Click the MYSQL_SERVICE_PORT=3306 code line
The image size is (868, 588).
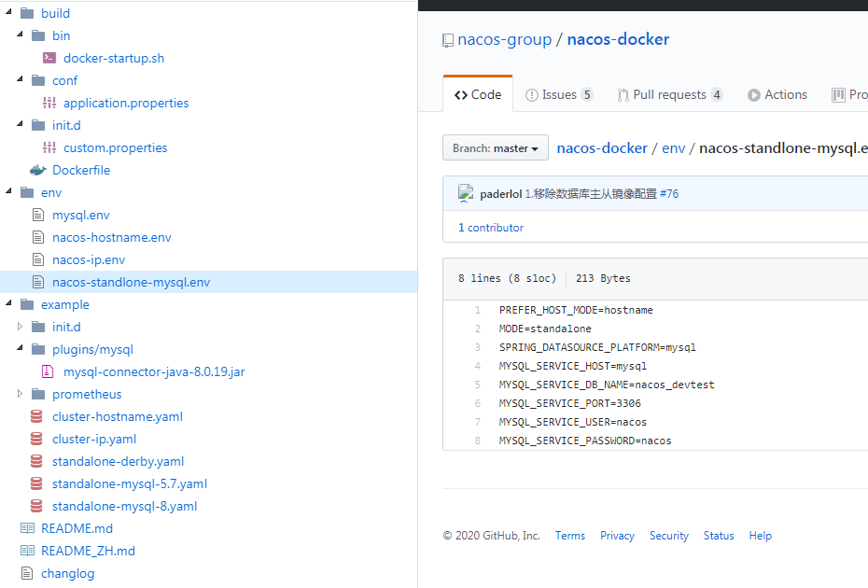(569, 403)
